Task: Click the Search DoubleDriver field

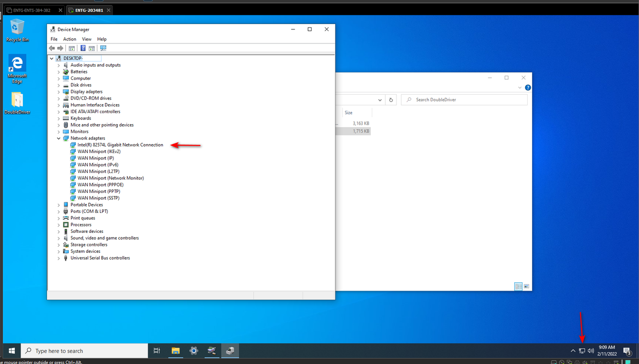Action: click(464, 100)
